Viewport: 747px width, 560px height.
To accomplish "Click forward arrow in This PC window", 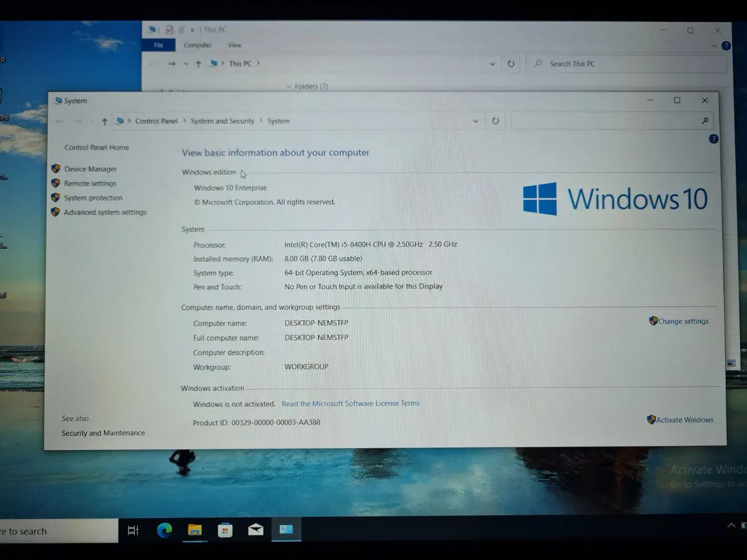I will pyautogui.click(x=172, y=64).
